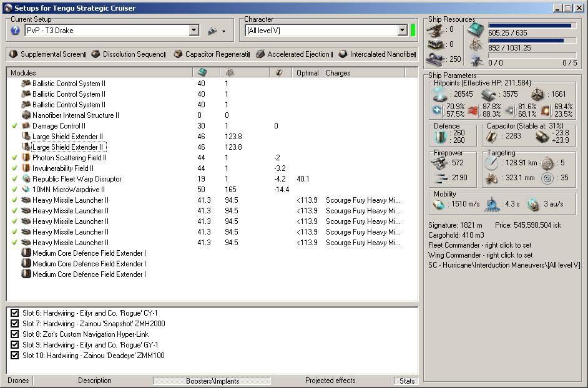Open the Current Setup dropdown list
Viewport: 588px width, 388px height.
194,31
